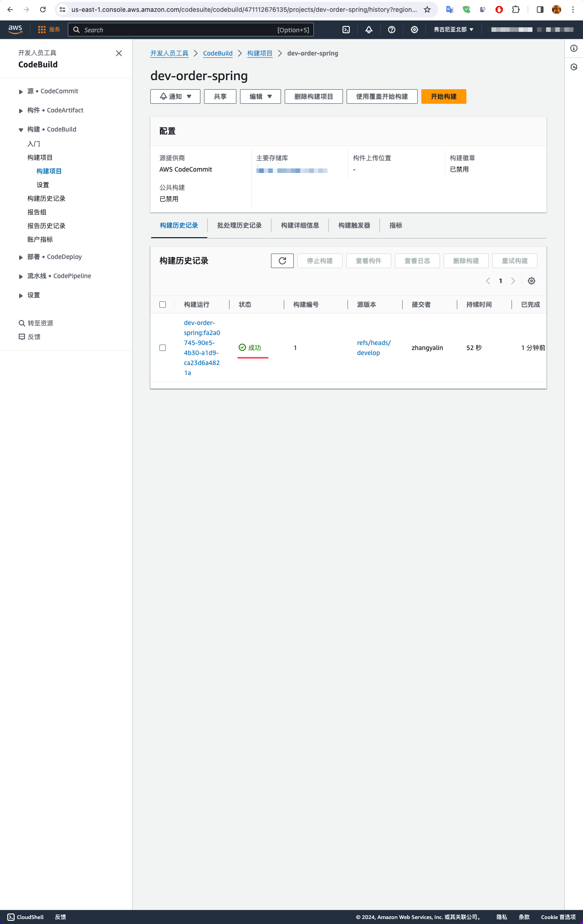Click the 共享 button

tap(220, 96)
